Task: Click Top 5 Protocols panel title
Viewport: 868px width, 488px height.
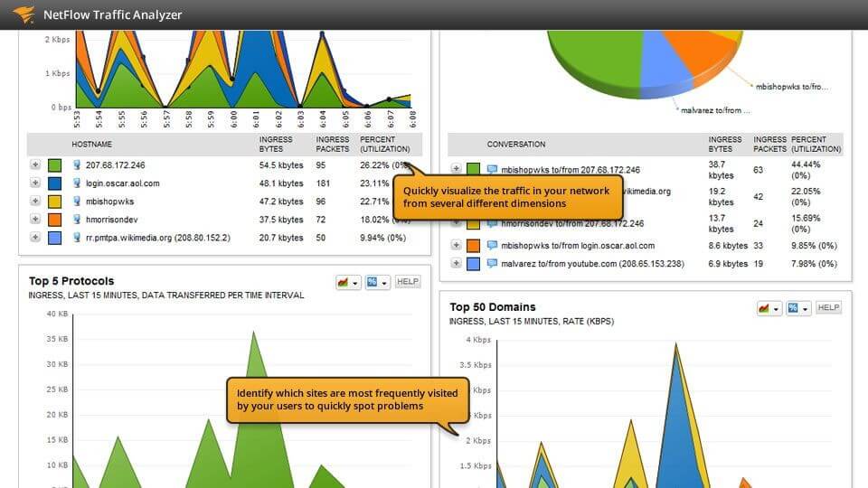Action: pyautogui.click(x=71, y=280)
